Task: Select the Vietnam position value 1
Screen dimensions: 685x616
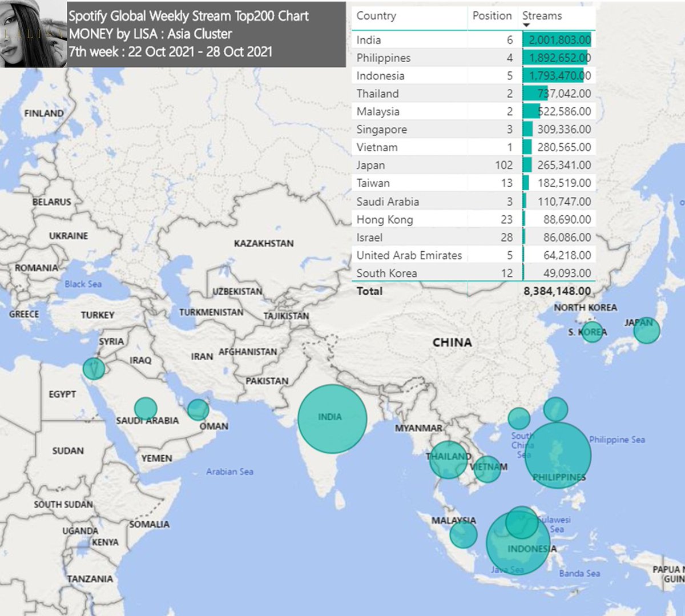Action: [510, 147]
